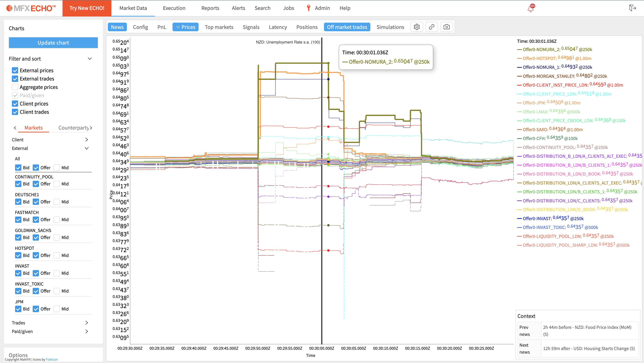The image size is (644, 363).
Task: Open Signals
Action: (x=251, y=27)
